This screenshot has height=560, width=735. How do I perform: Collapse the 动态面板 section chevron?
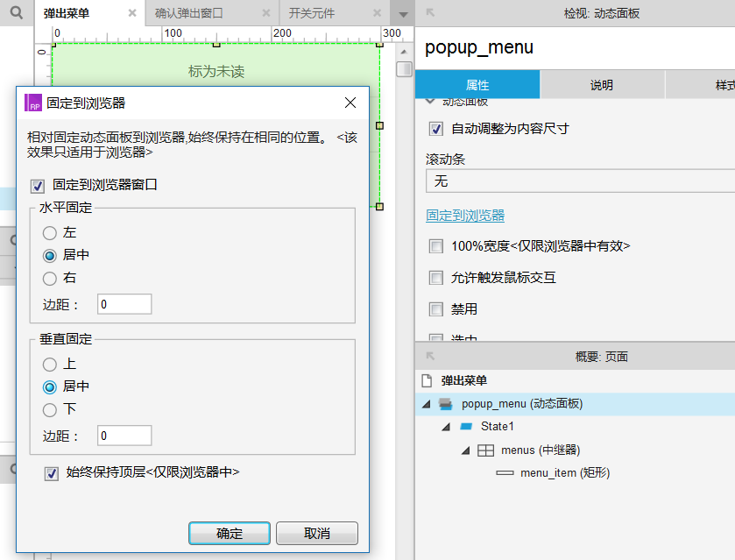430,101
